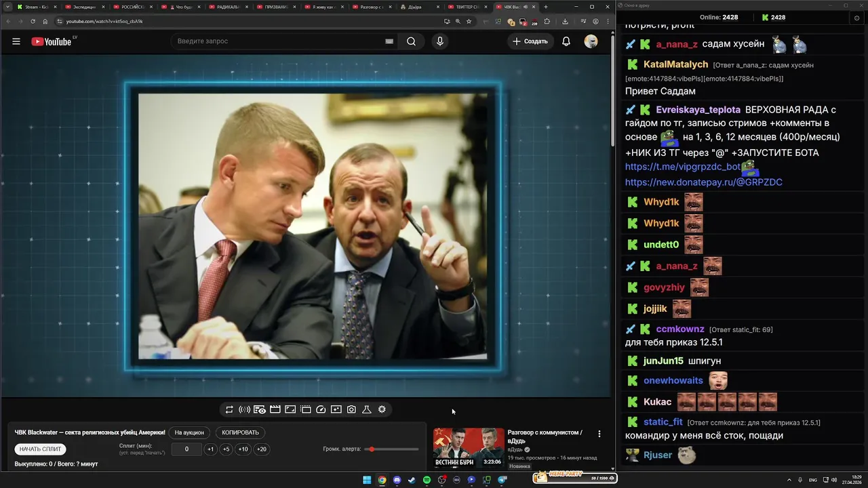The width and height of the screenshot is (868, 488).
Task: Go to the YouTube home logo
Action: (x=52, y=41)
